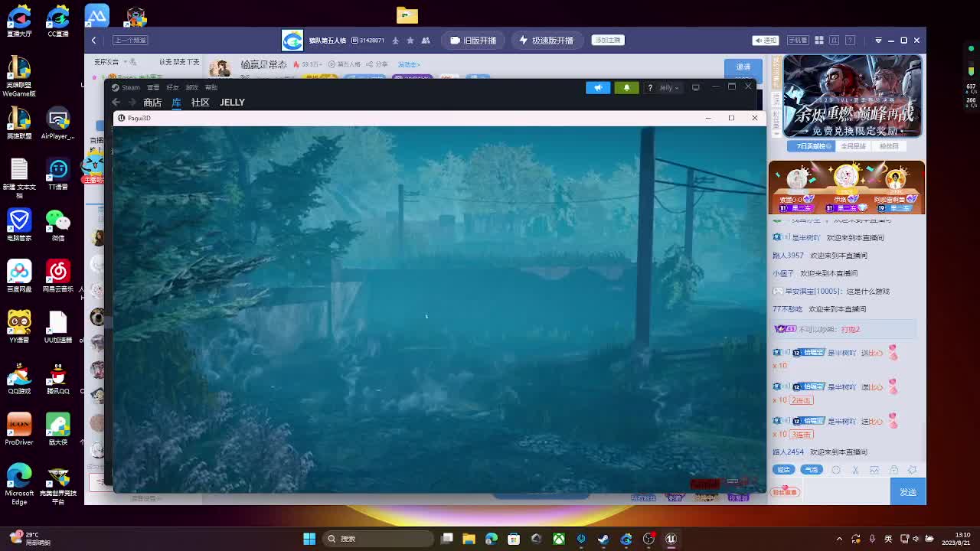Open Steam from the taskbar

pyautogui.click(x=603, y=539)
